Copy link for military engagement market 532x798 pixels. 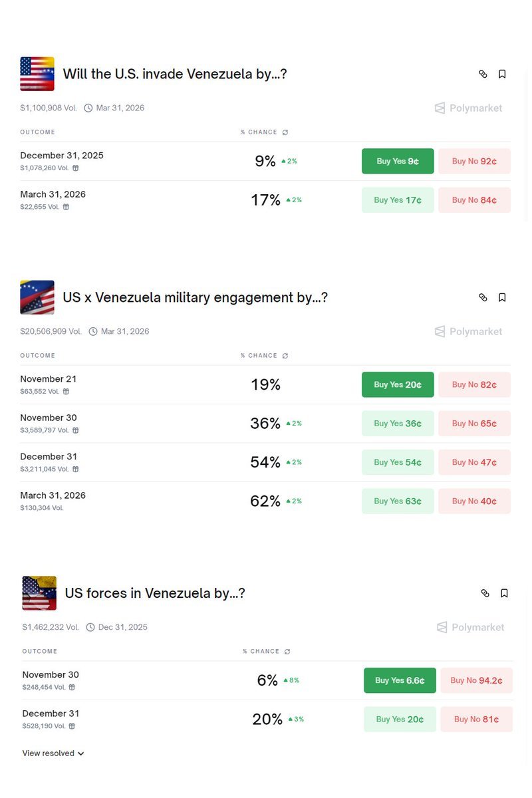coord(483,297)
